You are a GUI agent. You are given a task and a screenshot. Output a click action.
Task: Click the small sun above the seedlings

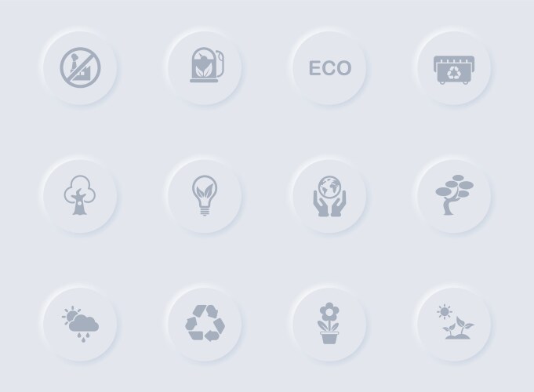point(445,311)
